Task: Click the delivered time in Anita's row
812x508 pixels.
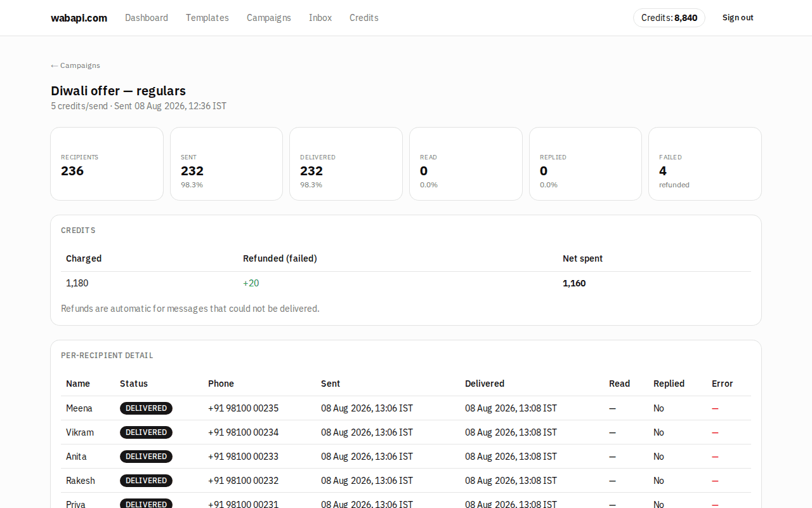Action: 511,457
